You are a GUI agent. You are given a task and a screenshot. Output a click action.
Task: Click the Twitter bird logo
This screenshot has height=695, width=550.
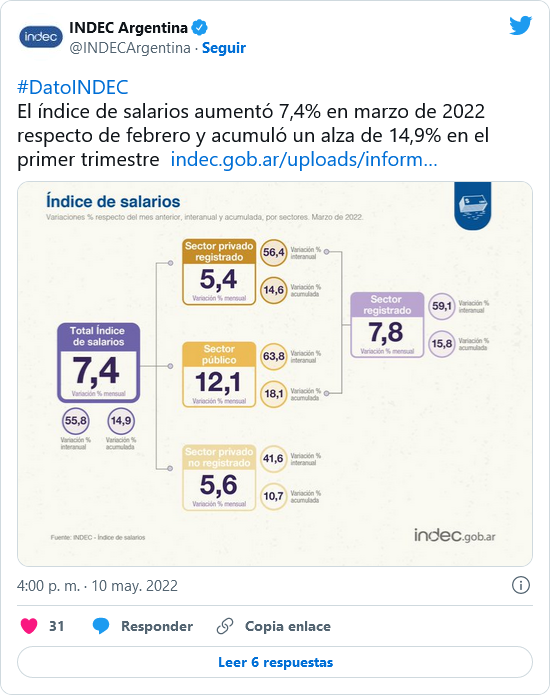click(x=520, y=26)
